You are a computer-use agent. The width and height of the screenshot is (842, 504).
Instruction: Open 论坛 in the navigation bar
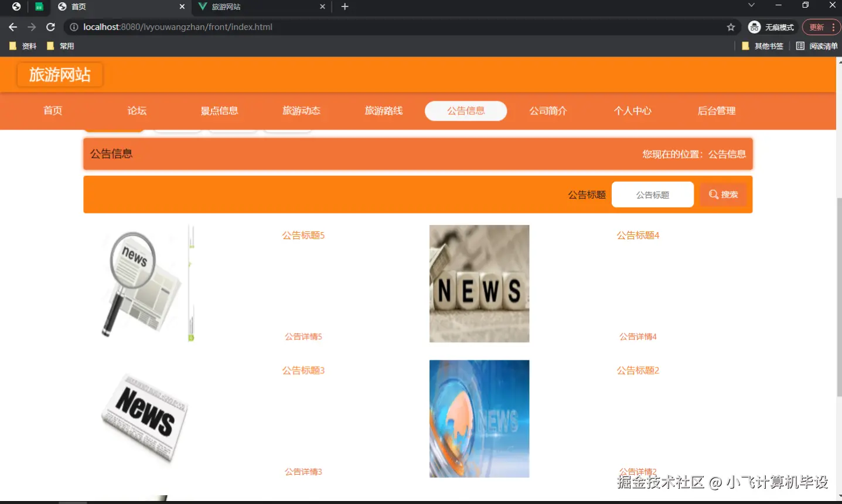point(137,111)
